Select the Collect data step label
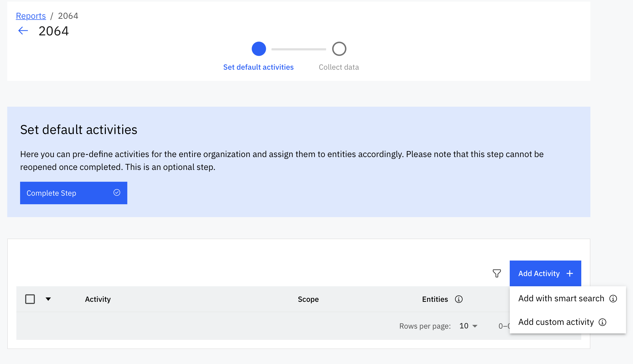The height and width of the screenshot is (364, 633). (x=339, y=67)
